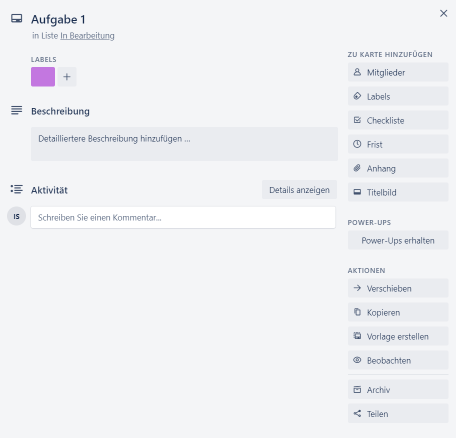Attach a file via Anhang

click(x=398, y=168)
